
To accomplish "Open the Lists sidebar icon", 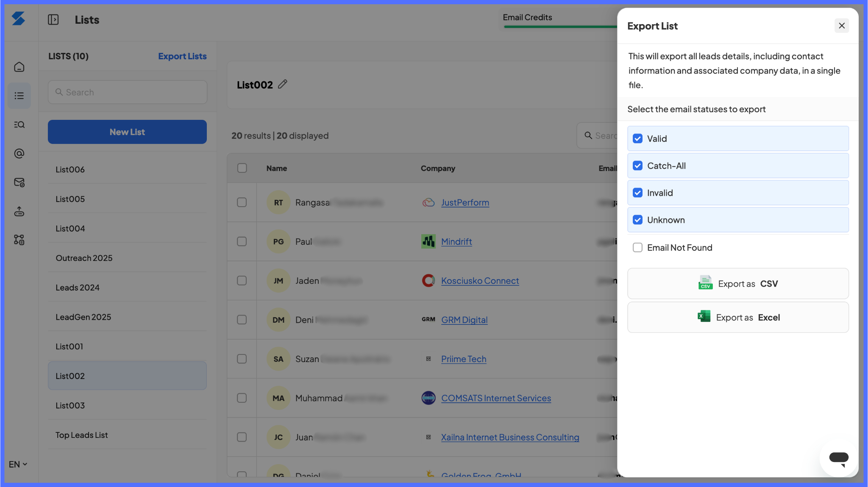I will tap(19, 96).
